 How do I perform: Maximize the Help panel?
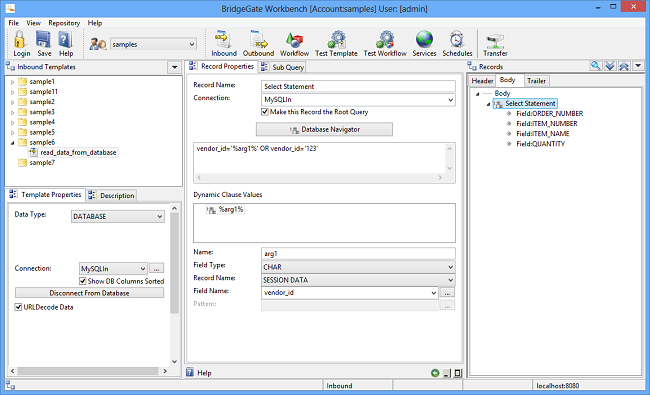[458, 373]
